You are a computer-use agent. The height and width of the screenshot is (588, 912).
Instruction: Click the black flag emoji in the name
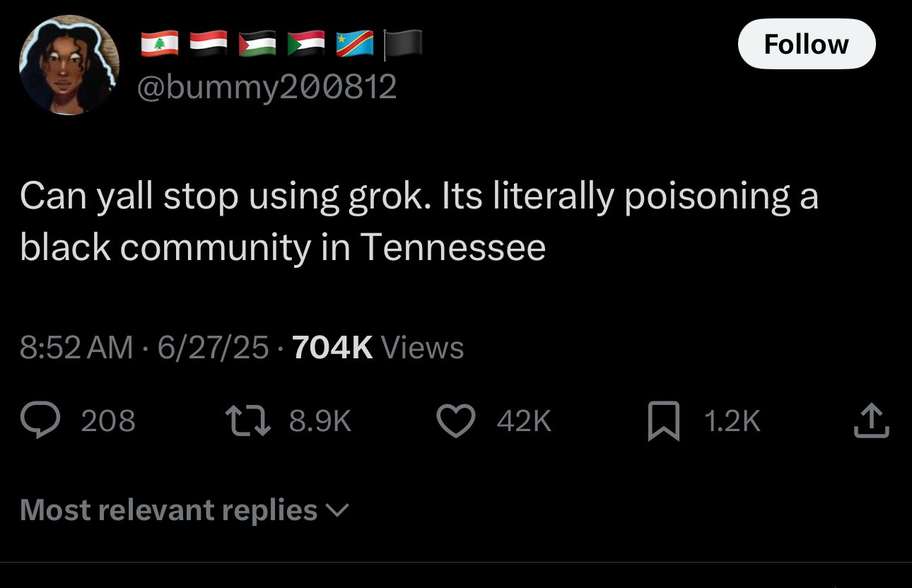point(402,43)
